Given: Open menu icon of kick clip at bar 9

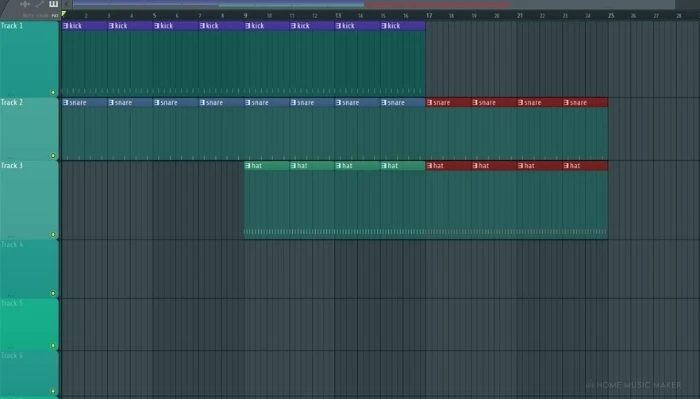Looking at the screenshot, I should click(248, 26).
